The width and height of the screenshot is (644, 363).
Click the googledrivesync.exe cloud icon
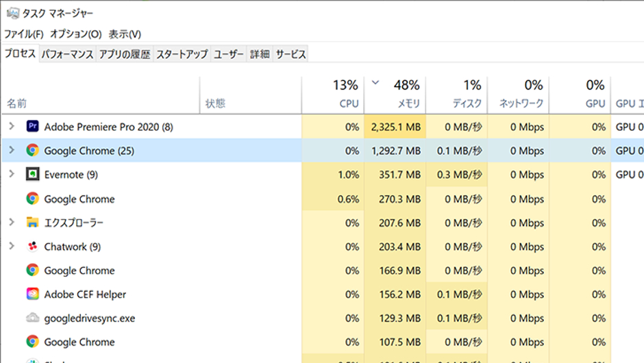(x=32, y=317)
